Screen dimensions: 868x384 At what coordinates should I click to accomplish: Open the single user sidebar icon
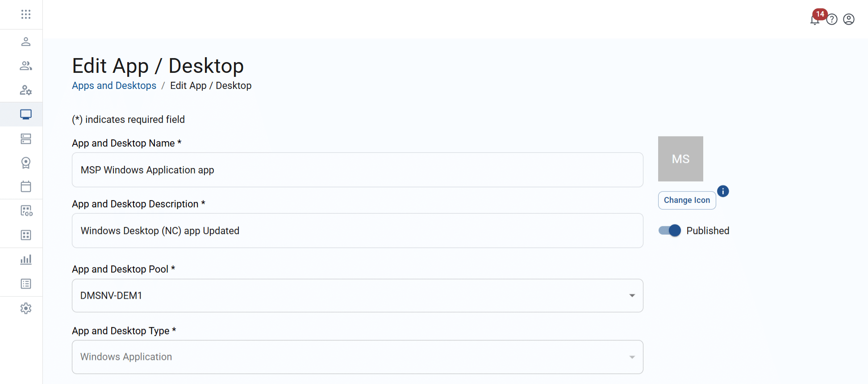[26, 42]
